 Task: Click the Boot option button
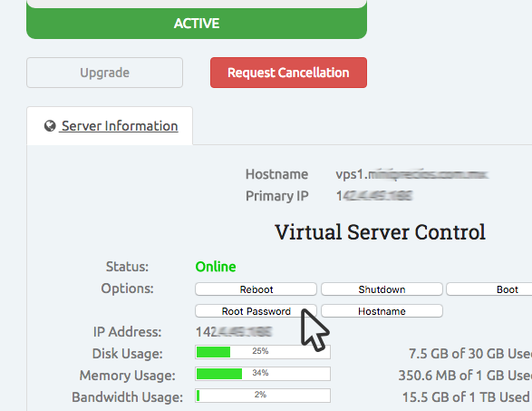coord(489,289)
